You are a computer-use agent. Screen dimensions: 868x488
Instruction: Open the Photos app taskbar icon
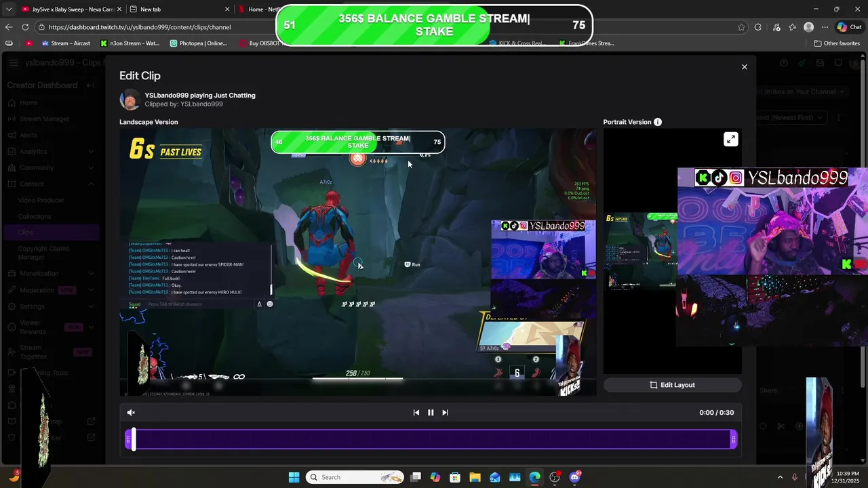(x=515, y=477)
